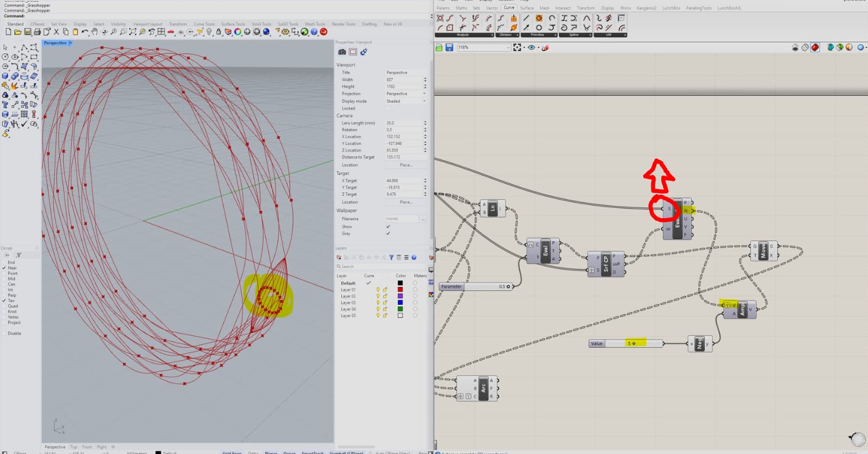This screenshot has width=868, height=454.
Task: Disable the Near object snap
Action: [4, 268]
